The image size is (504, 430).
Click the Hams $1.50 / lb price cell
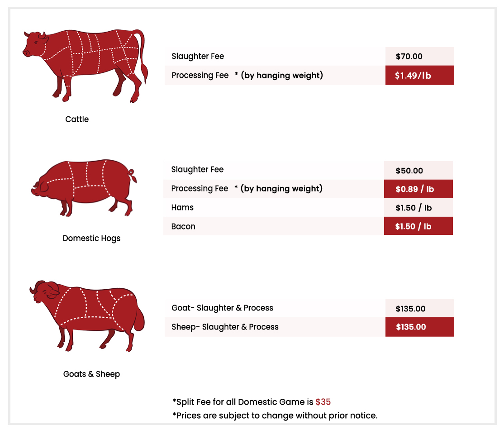pyautogui.click(x=418, y=207)
